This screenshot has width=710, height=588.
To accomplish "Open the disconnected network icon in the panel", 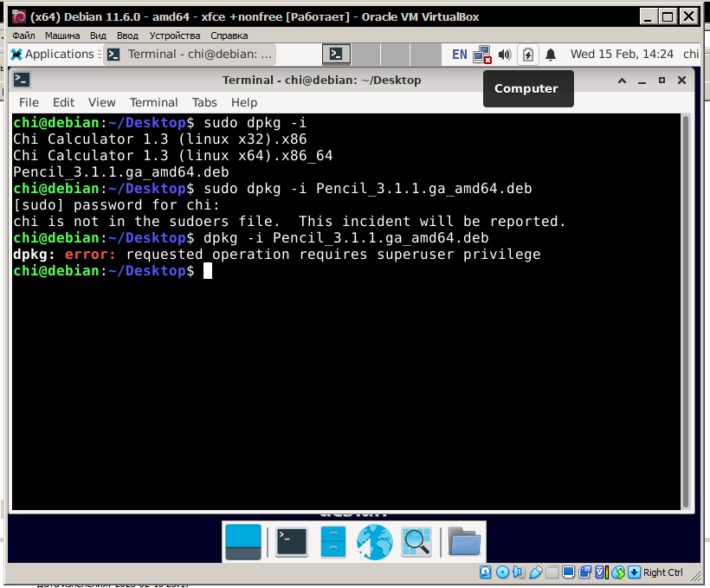I will [x=481, y=55].
